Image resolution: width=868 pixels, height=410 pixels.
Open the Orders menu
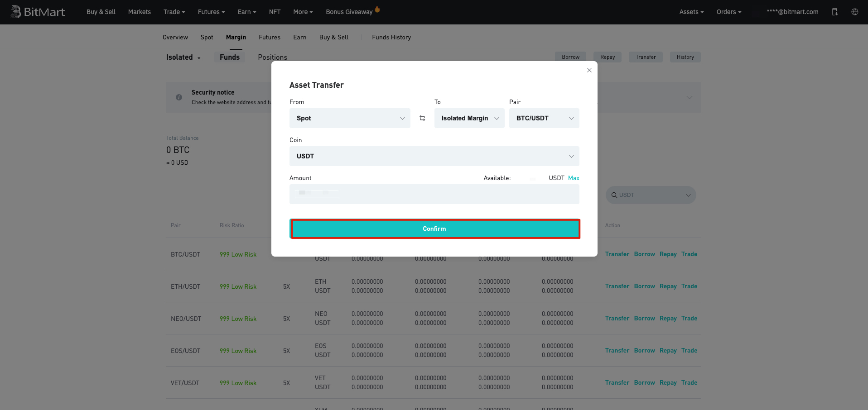coord(729,12)
